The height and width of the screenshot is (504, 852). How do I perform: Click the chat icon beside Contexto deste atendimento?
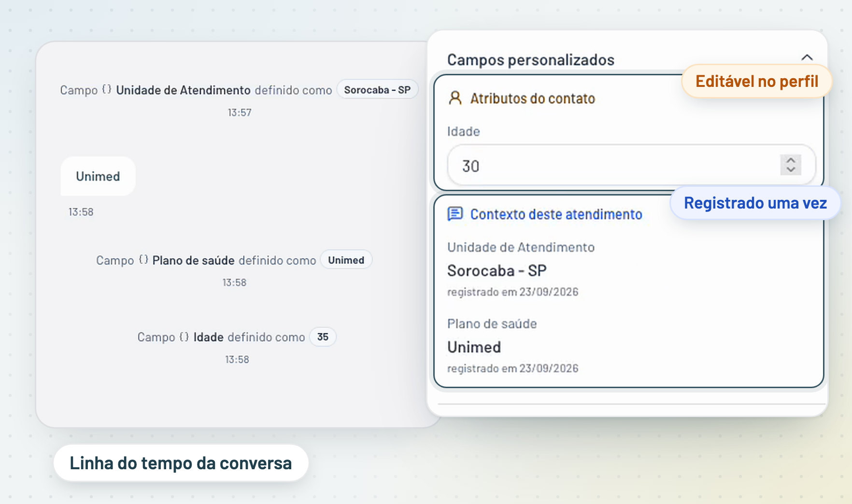(x=455, y=214)
